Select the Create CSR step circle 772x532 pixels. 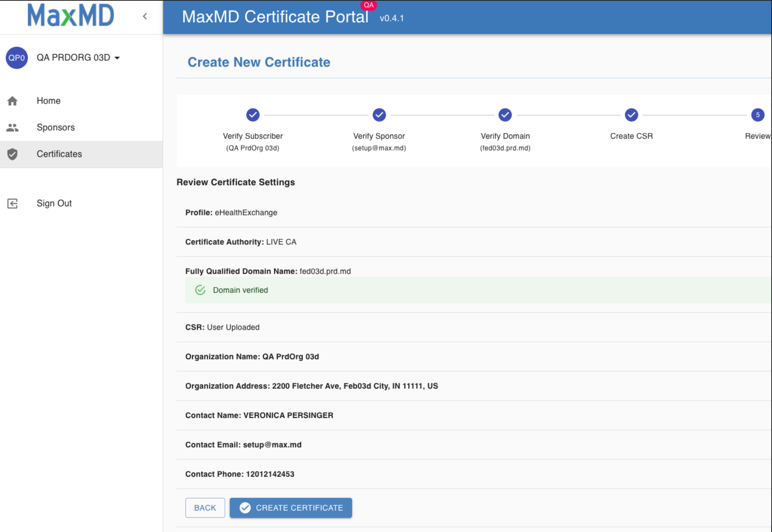632,115
